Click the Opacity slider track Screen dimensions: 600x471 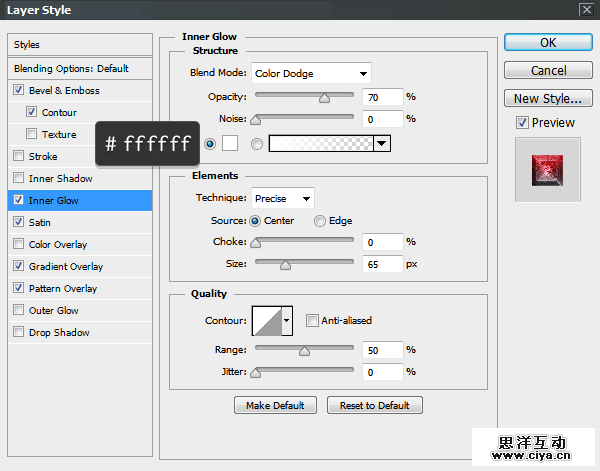[x=304, y=97]
